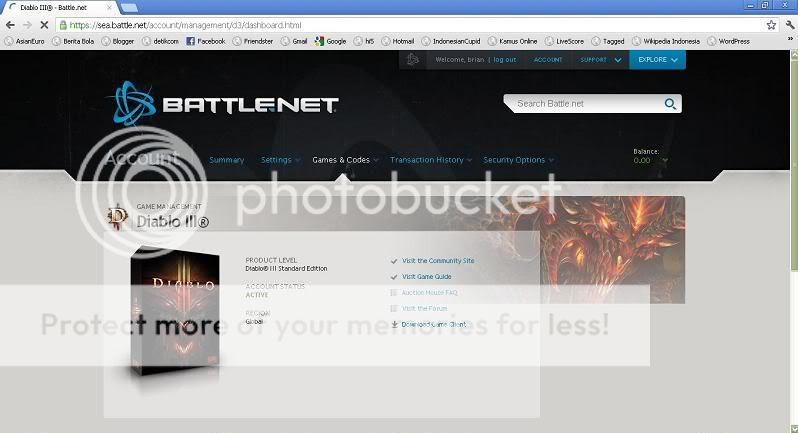Open Tagged bookmark

608,41
